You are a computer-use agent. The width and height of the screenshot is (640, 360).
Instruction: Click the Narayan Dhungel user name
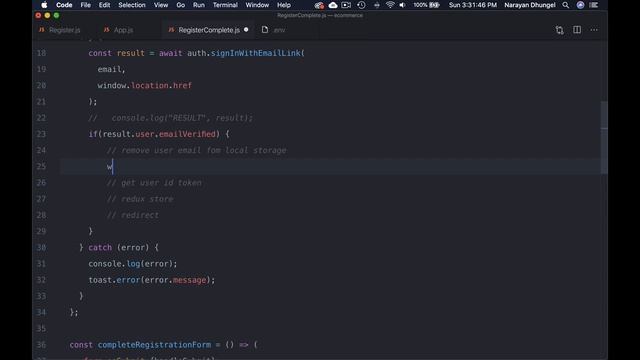click(529, 5)
